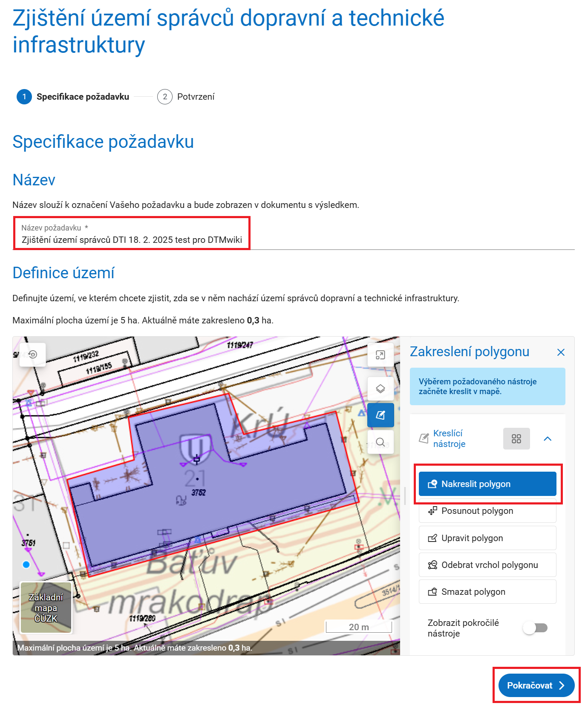
Task: Open fullscreen map view icon
Action: coord(380,355)
